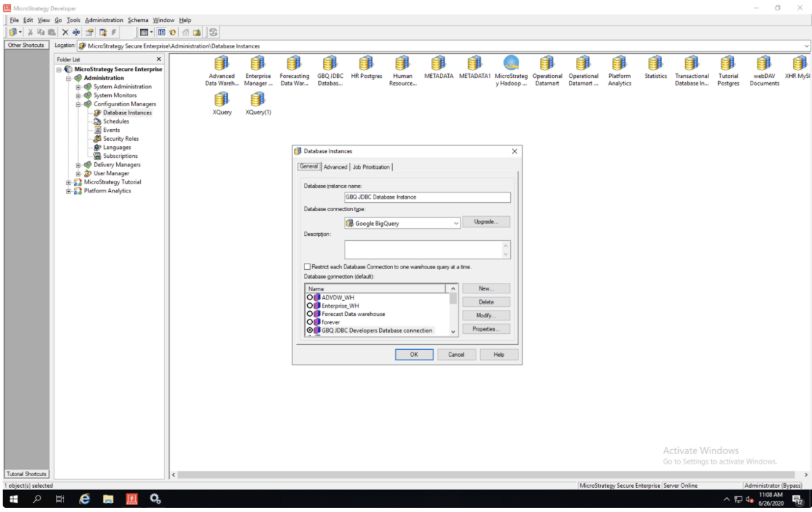812x512 pixels.
Task: Expand the User Manager tree node
Action: click(x=79, y=174)
